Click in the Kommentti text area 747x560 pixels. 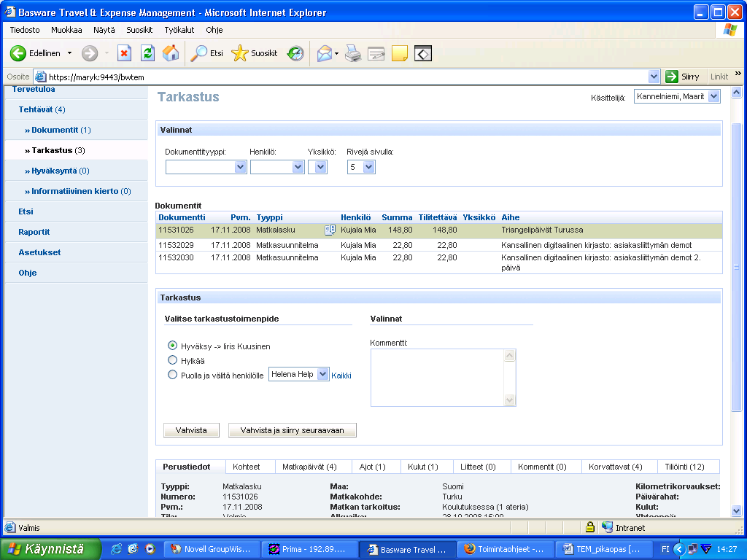(438, 378)
